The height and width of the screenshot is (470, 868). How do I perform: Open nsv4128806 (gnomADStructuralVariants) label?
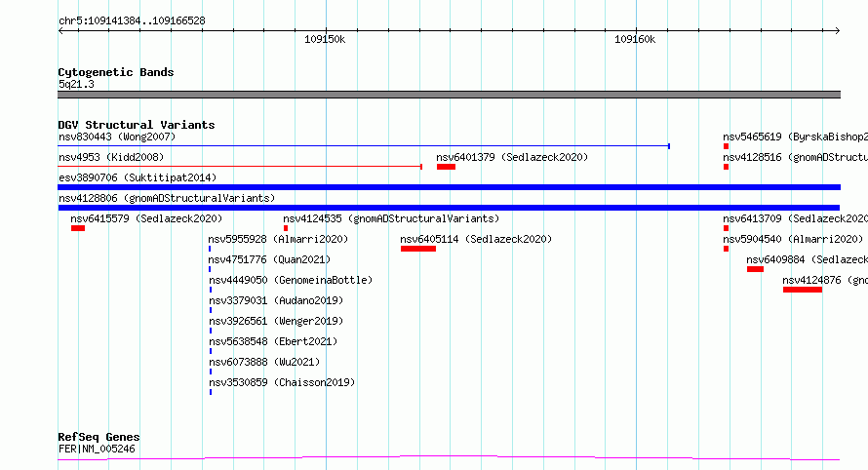point(167,198)
